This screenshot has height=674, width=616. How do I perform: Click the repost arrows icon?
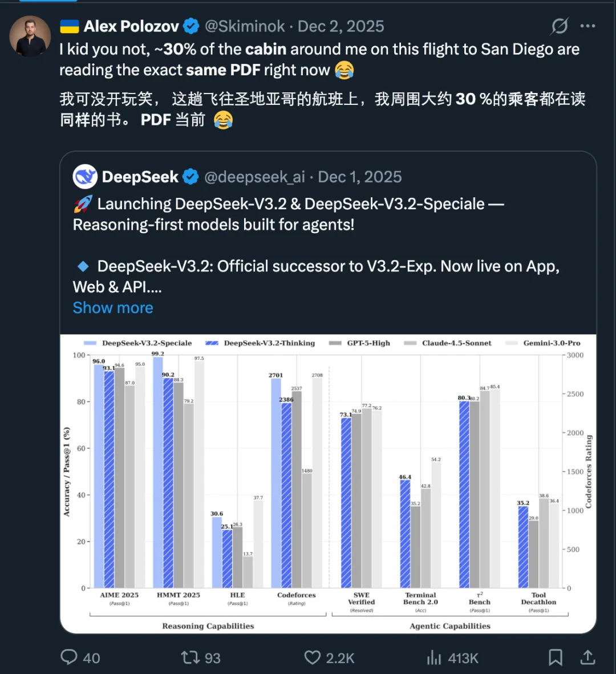(190, 657)
